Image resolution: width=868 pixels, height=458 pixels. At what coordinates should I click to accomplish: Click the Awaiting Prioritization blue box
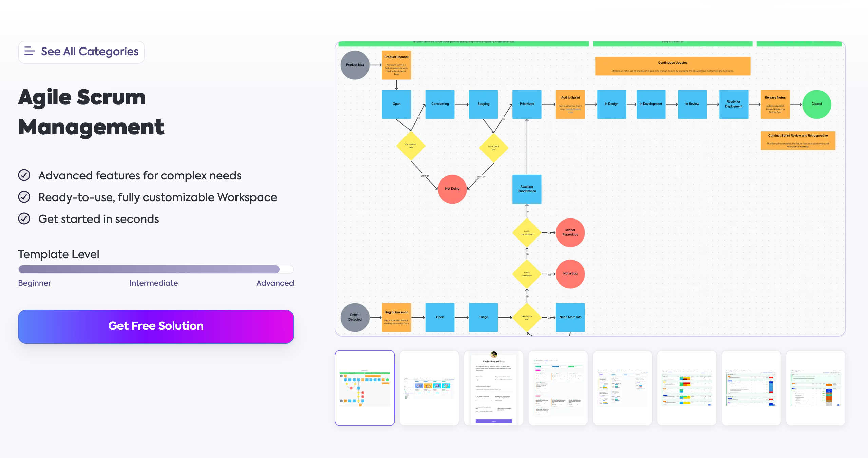pos(527,189)
